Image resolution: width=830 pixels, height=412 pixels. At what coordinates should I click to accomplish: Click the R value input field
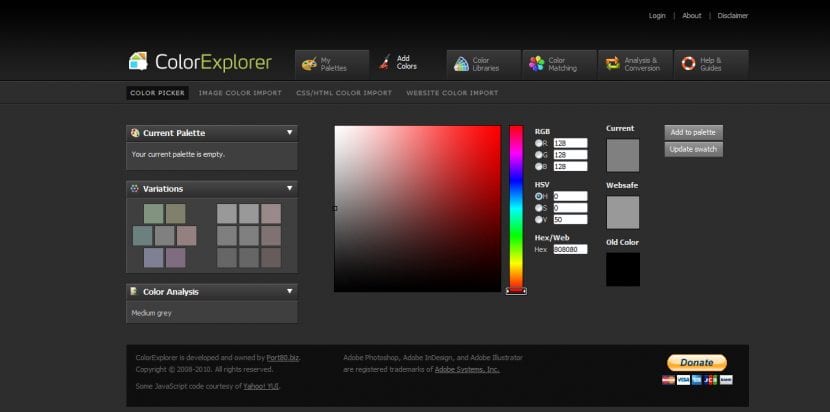point(571,143)
